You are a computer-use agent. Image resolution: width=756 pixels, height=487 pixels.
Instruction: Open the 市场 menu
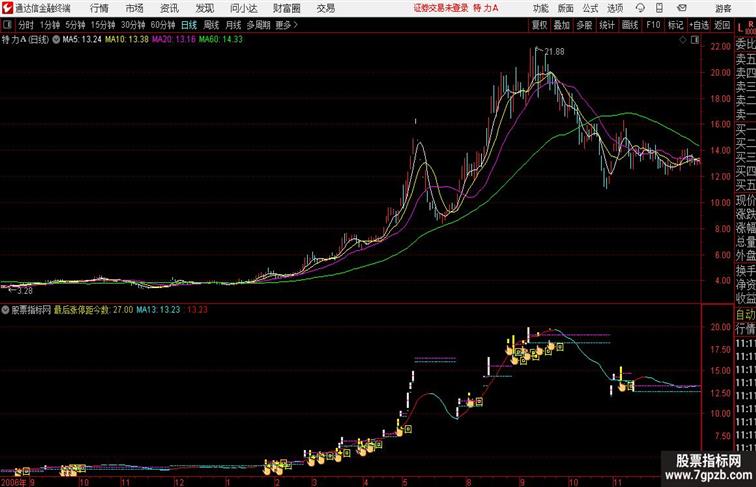pyautogui.click(x=135, y=8)
